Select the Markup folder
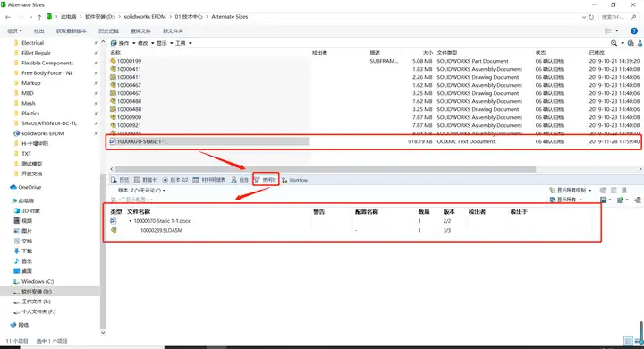Image resolution: width=644 pixels, height=349 pixels. 30,83
